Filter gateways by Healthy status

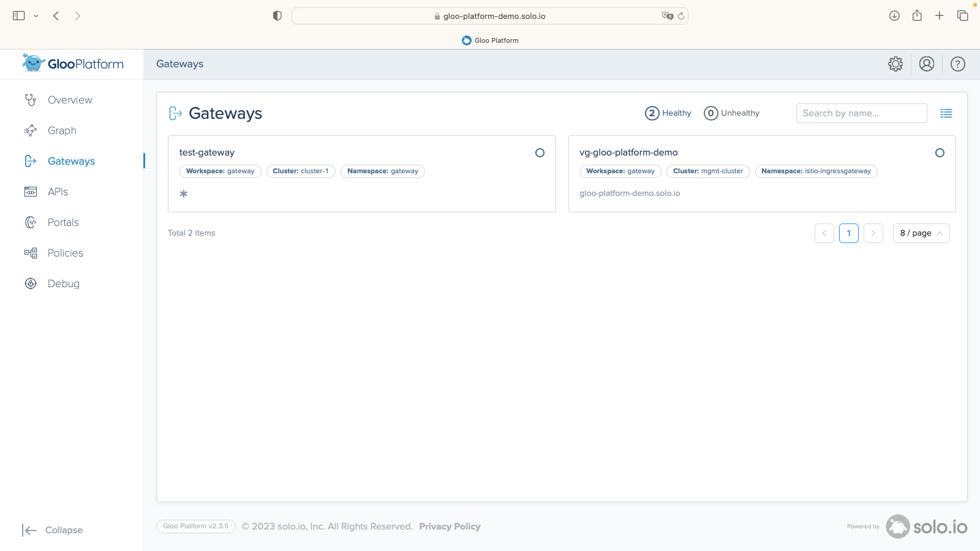668,113
